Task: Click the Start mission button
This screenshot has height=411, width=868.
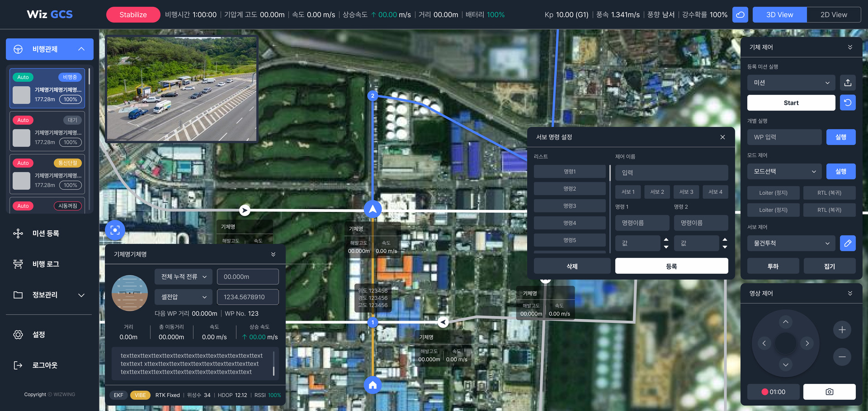Action: (791, 103)
